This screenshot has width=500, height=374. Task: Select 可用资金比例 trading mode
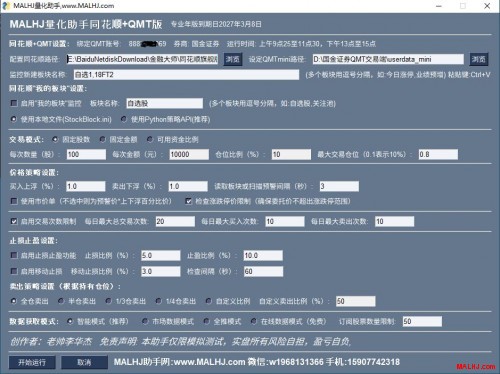[150, 139]
